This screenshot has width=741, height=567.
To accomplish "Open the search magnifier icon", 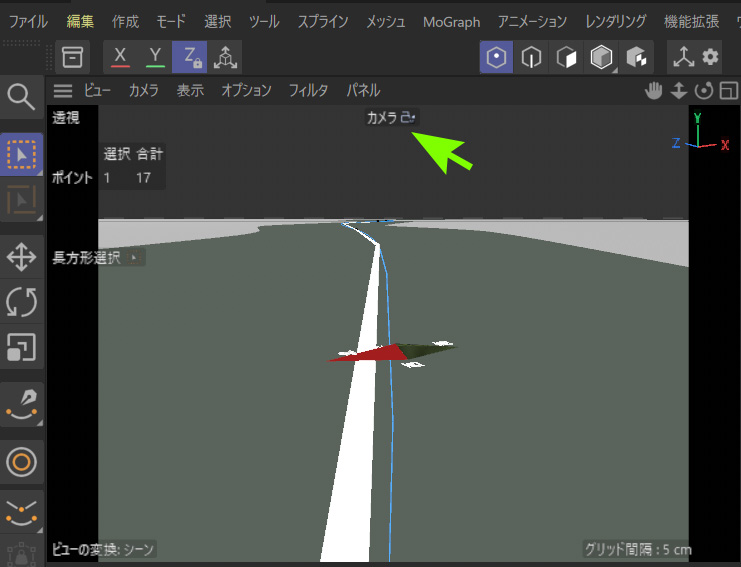I will click(21, 97).
